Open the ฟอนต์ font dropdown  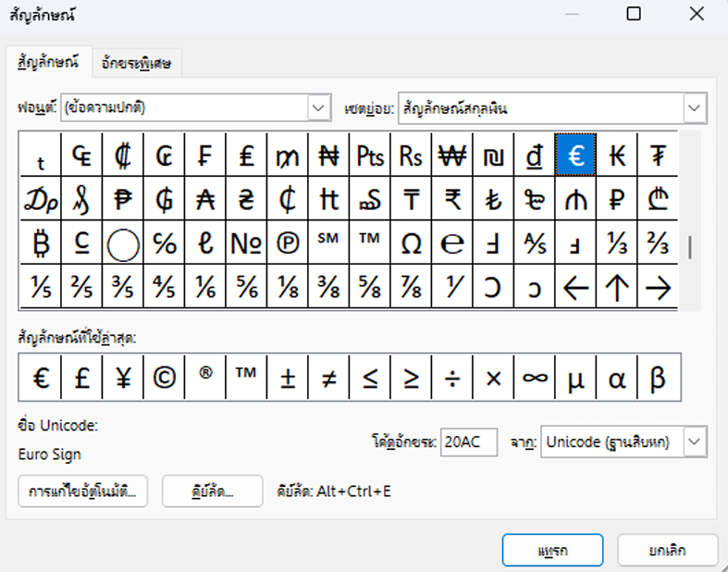point(319,108)
